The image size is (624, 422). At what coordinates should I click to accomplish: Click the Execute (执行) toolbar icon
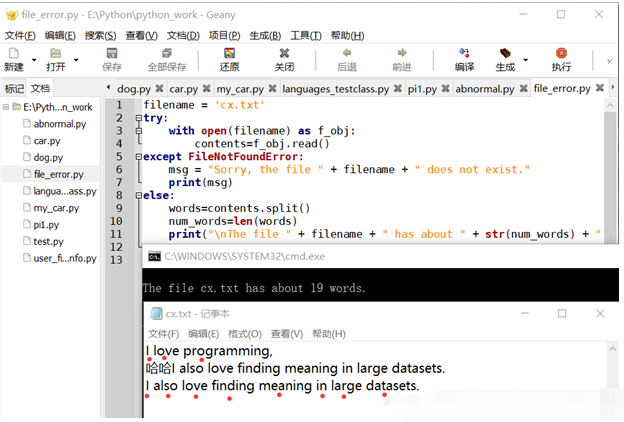pos(561,53)
